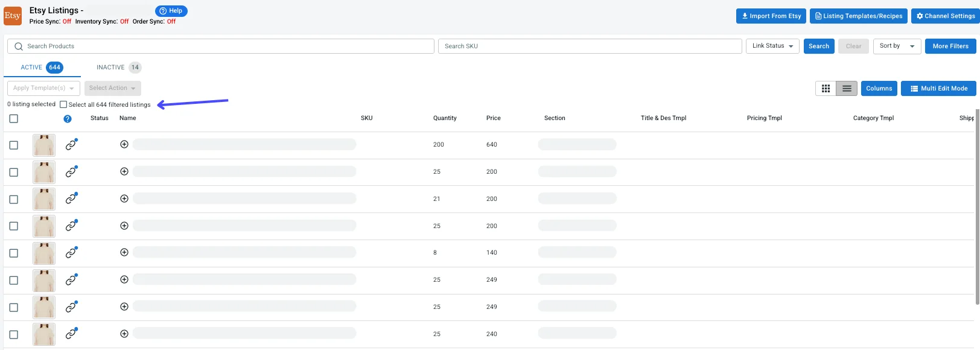
Task: Check Select all 644 filtered listings
Action: (x=63, y=104)
